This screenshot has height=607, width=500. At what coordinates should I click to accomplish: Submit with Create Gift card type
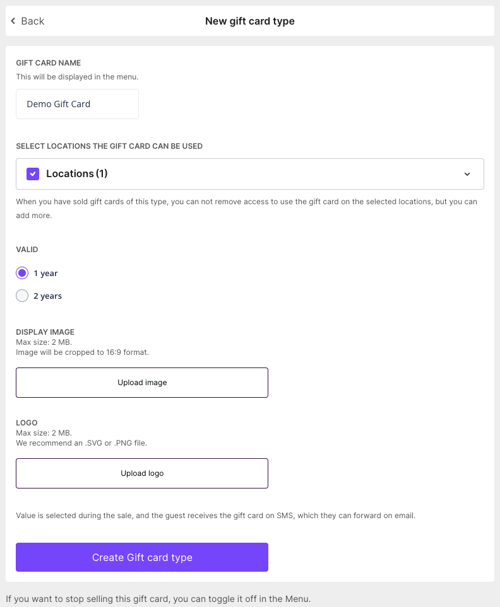(x=142, y=557)
